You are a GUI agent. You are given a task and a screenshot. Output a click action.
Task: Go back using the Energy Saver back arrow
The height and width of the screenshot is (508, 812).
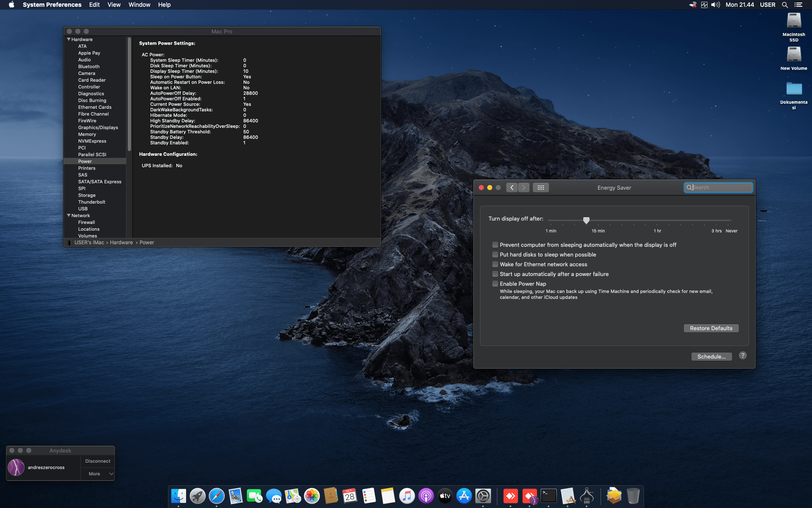point(512,187)
